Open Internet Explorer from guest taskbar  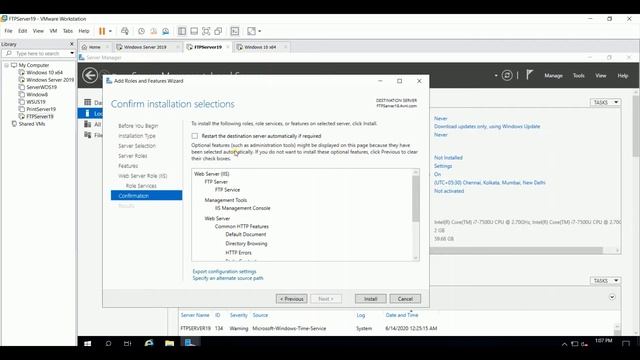click(x=149, y=344)
